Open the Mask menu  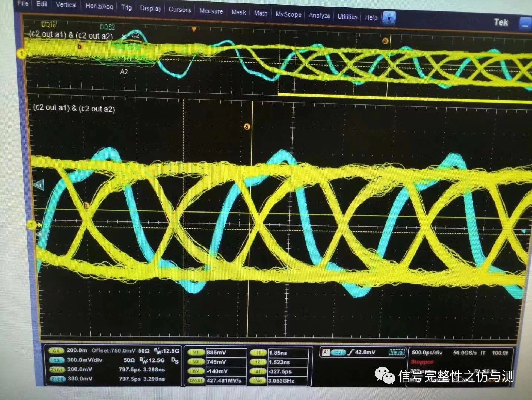[239, 12]
